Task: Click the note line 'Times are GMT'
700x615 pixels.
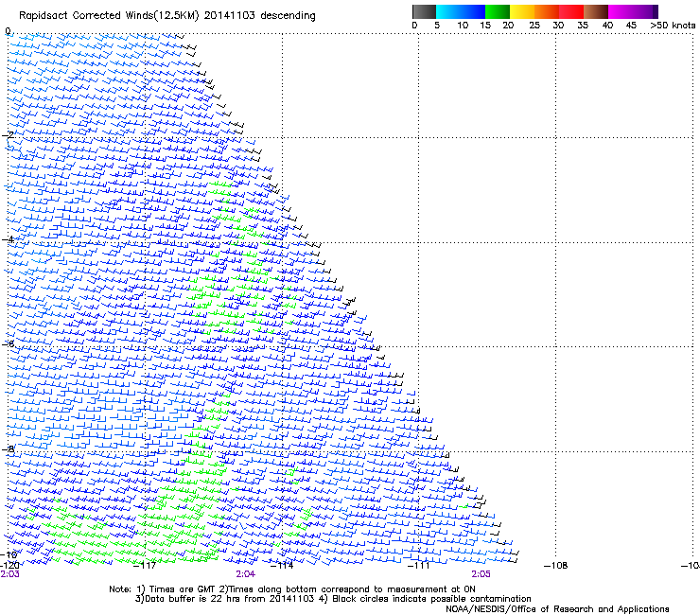Action: pos(182,589)
